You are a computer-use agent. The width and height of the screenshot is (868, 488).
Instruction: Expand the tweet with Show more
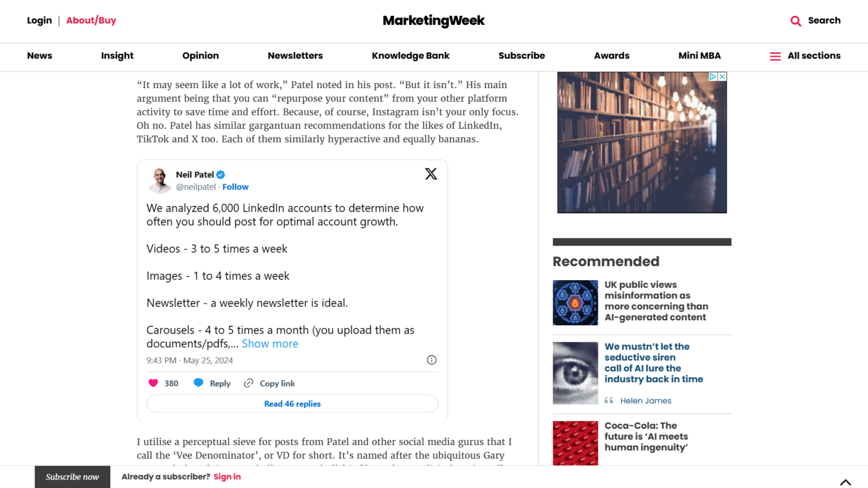tap(270, 343)
